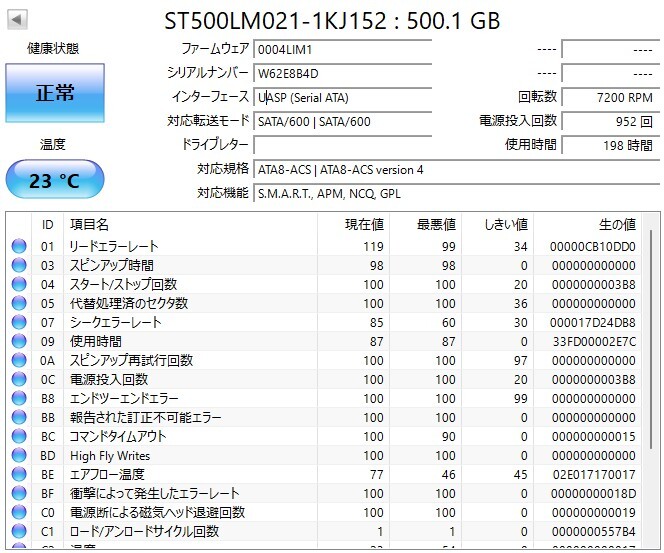Select the ATA8-ACS version 4 standard field
Screen dimensions: 664x553
coord(456,169)
